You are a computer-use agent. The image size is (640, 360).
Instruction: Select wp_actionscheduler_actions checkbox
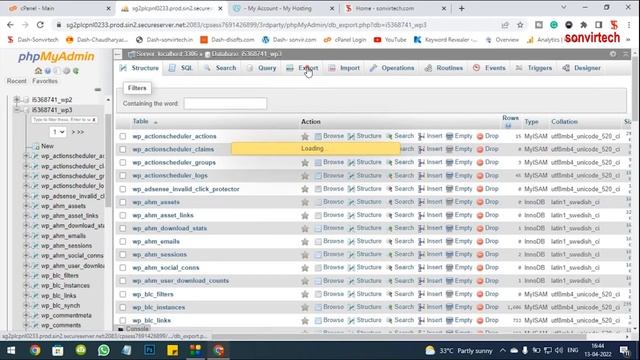coord(123,136)
